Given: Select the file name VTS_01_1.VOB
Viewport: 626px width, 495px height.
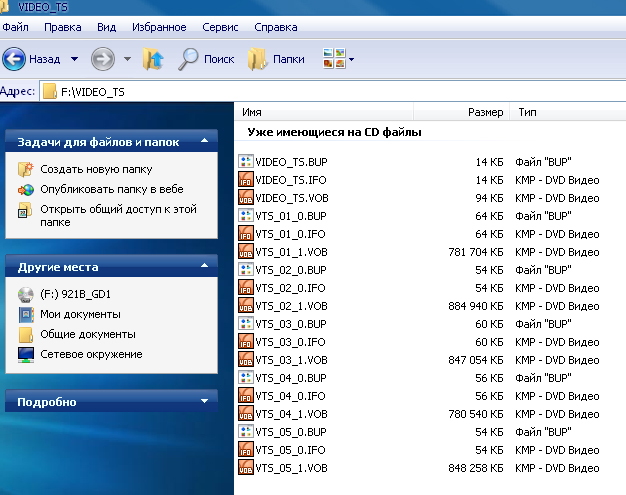Looking at the screenshot, I should [x=291, y=252].
